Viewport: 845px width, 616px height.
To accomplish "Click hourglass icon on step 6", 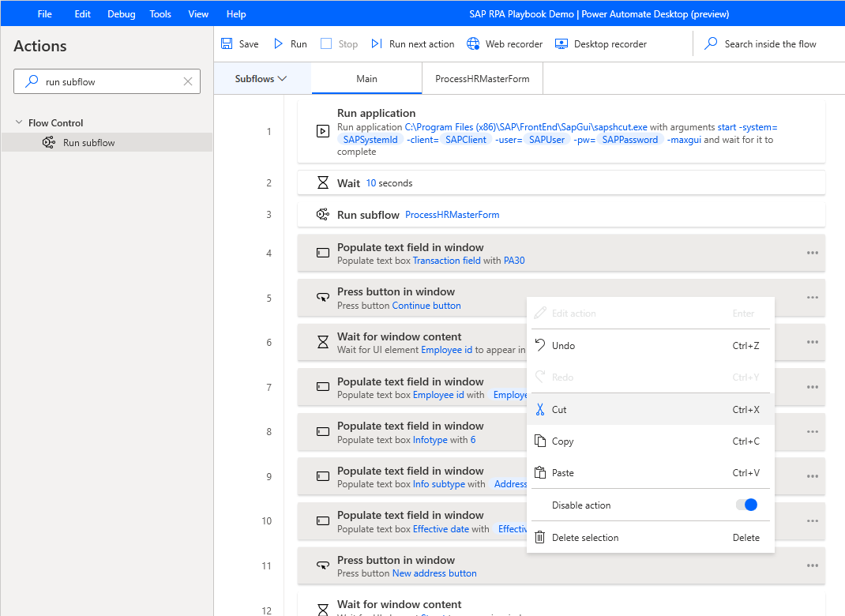I will [x=323, y=342].
